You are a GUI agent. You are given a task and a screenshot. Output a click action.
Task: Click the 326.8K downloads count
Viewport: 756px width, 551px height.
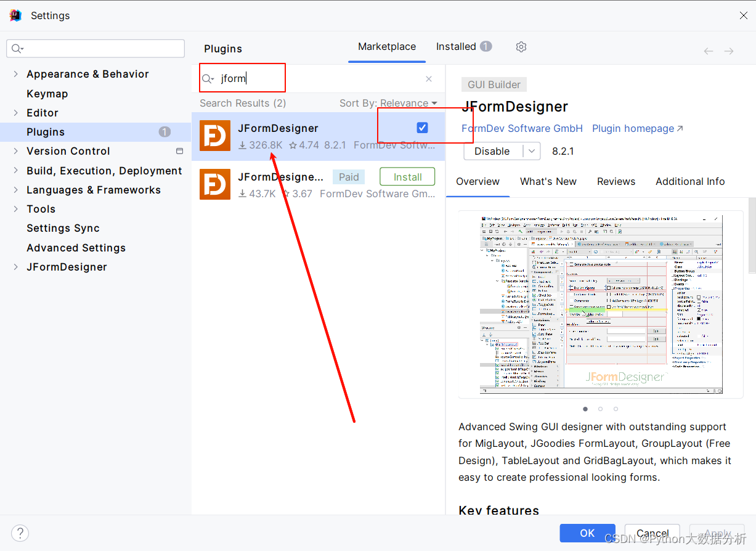pos(261,145)
